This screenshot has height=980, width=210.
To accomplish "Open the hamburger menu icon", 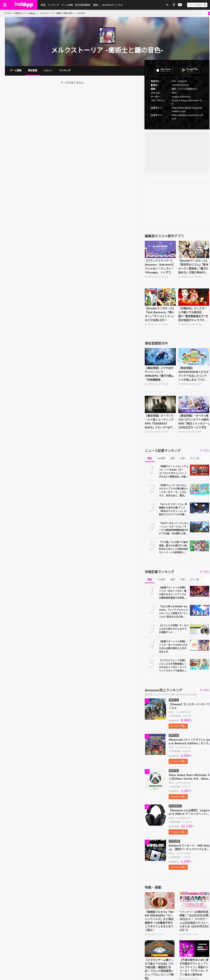I will tap(5, 5).
